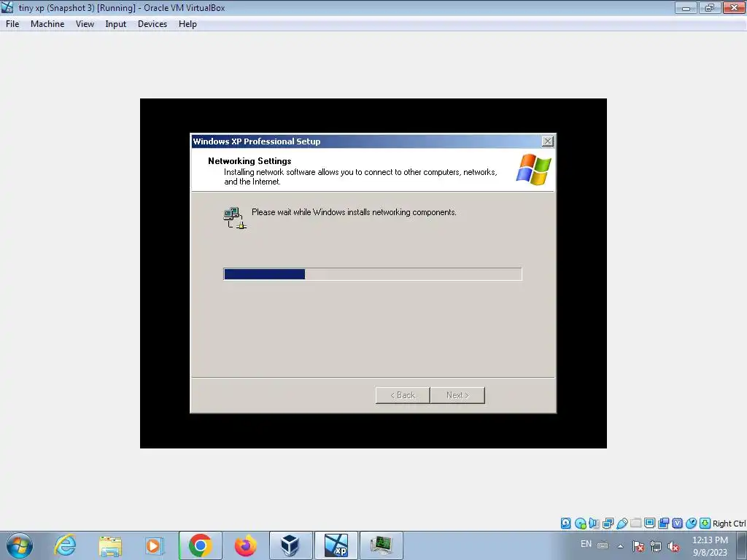Click the network tray icon
The height and width of the screenshot is (560, 747).
pos(656,546)
